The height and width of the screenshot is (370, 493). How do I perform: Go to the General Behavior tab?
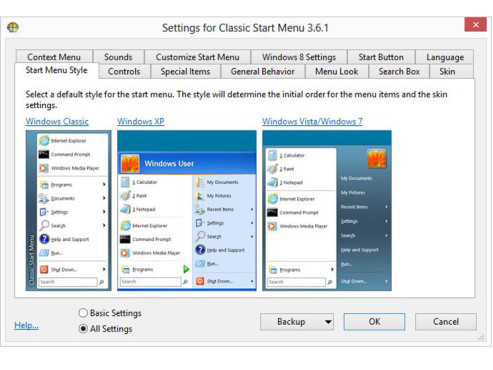[263, 71]
